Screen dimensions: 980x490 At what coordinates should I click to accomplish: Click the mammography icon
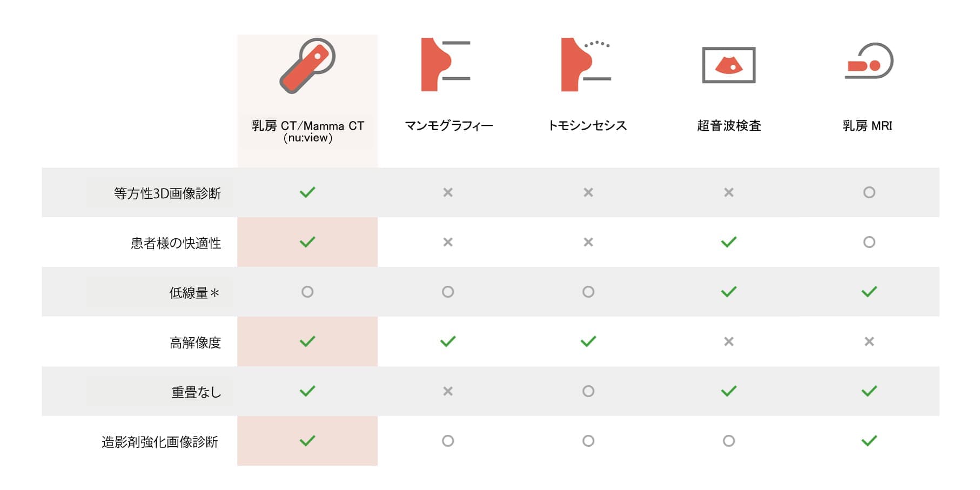pos(445,64)
